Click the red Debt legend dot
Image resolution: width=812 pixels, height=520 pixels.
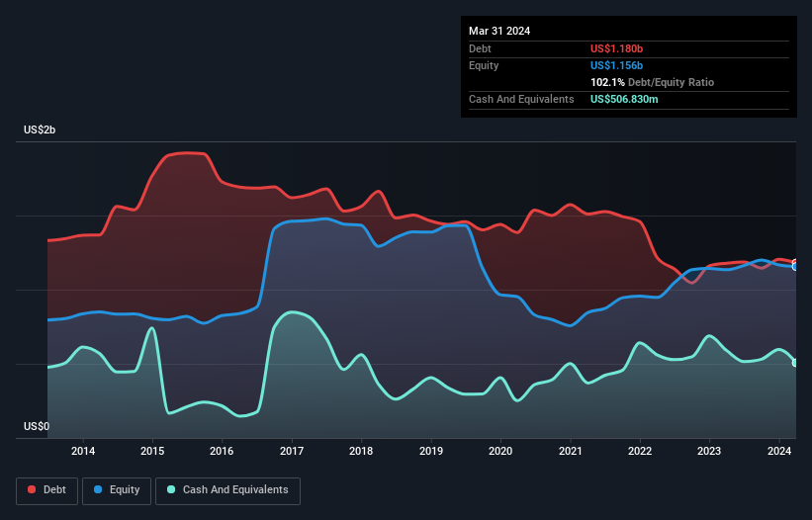tap(32, 489)
